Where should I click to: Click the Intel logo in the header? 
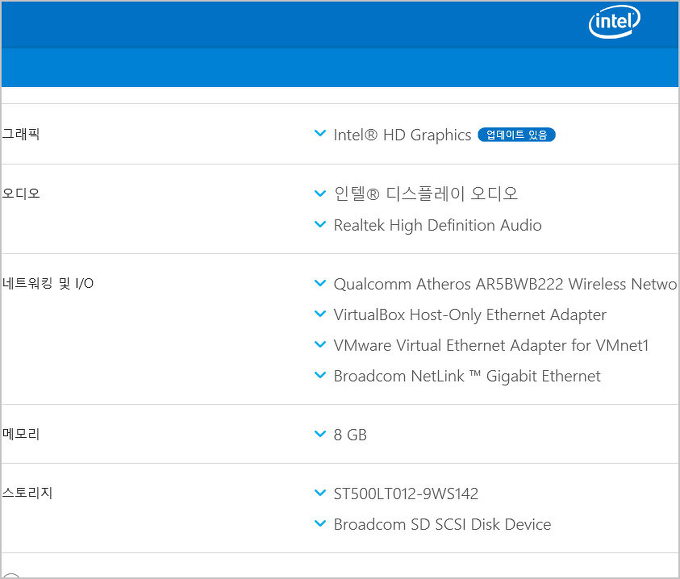point(614,22)
